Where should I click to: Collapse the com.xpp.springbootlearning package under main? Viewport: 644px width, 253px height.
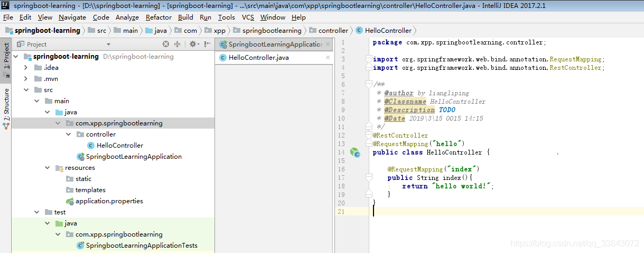coord(58,123)
